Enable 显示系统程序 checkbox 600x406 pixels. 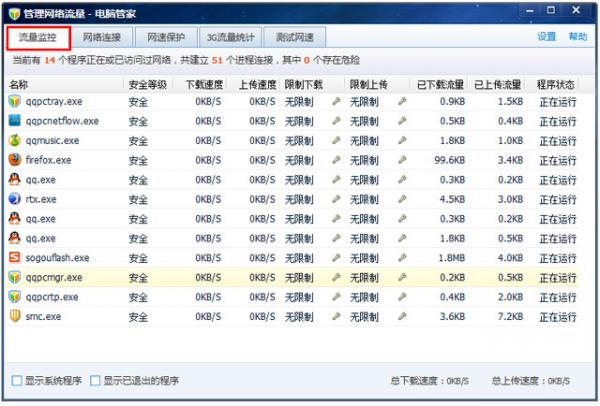click(16, 381)
